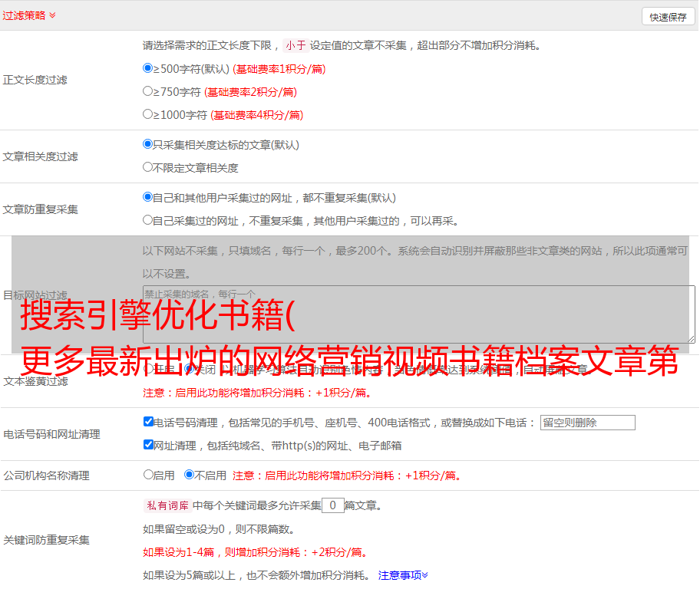The image size is (700, 589).
Task: Click the 留空则删除 replacement phone field
Action: coord(587,423)
